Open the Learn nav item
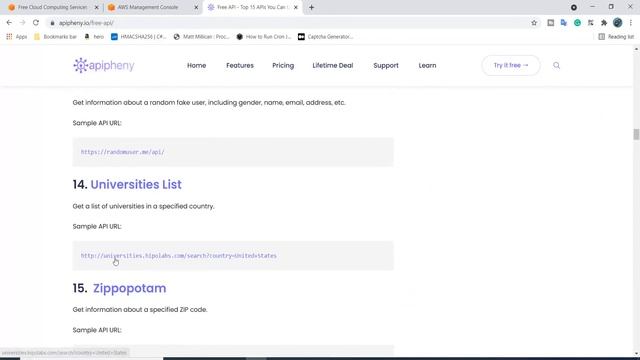Image resolution: width=640 pixels, height=360 pixels. [x=427, y=65]
